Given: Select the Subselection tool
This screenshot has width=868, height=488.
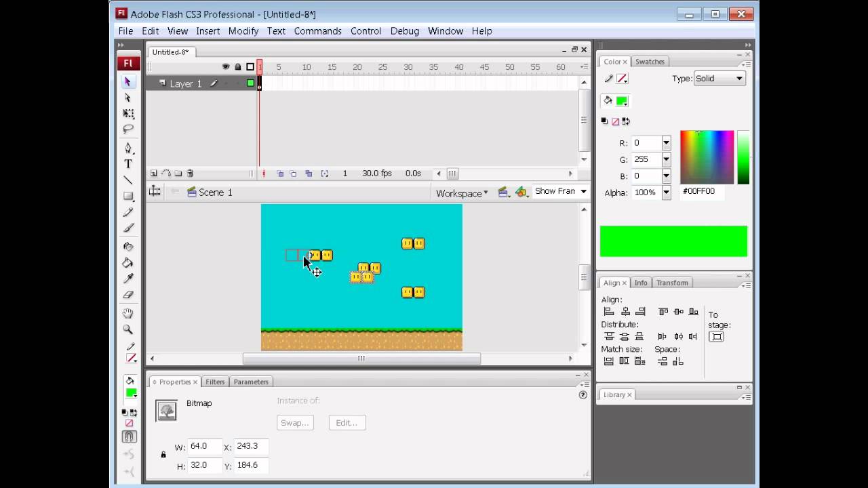Looking at the screenshot, I should [127, 98].
